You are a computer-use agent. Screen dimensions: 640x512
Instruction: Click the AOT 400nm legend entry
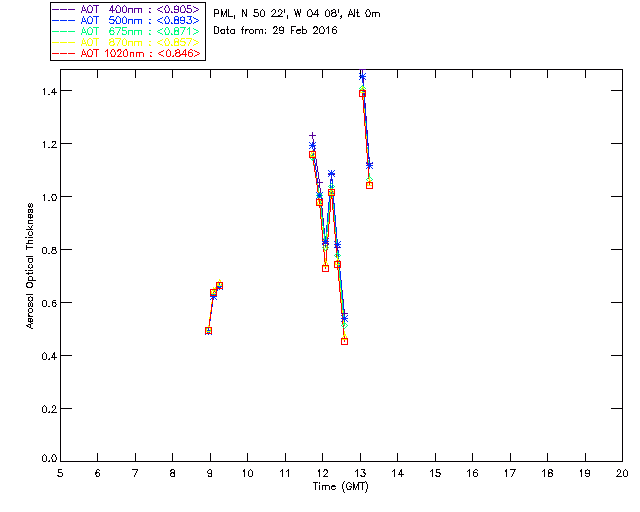click(126, 9)
